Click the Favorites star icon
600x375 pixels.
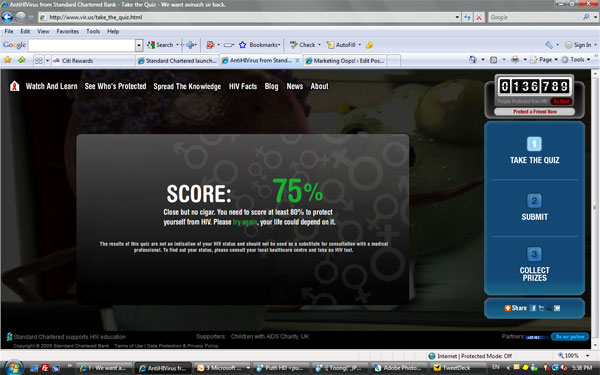coord(8,60)
